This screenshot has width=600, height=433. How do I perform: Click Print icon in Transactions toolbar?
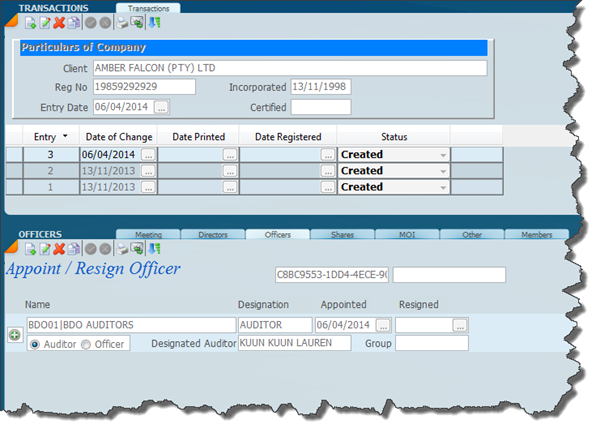click(x=121, y=22)
